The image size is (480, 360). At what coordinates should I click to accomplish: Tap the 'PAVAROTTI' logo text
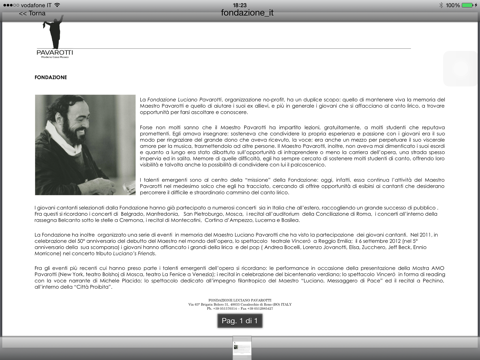55,52
